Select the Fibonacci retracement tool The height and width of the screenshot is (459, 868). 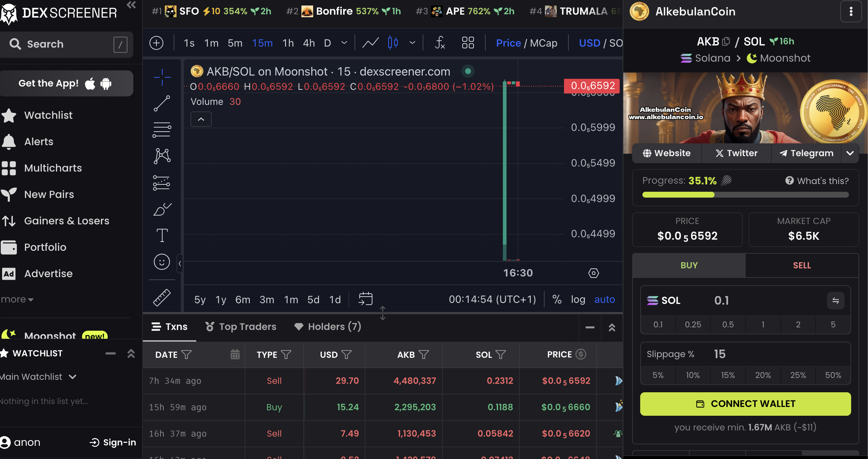pos(162,130)
